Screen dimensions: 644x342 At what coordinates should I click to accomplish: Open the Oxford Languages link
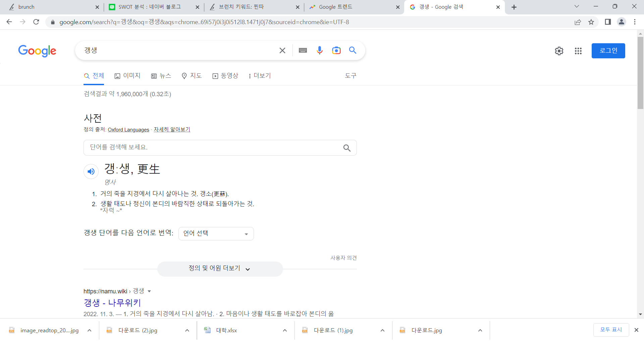[x=128, y=129]
